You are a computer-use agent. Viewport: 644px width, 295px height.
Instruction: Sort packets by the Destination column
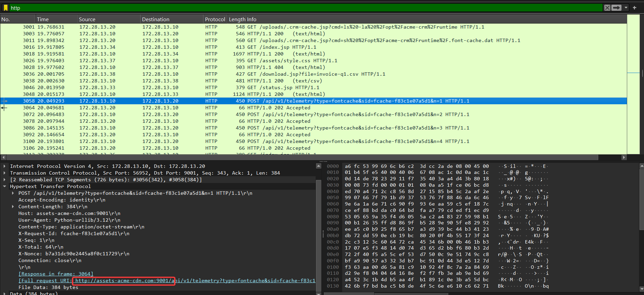click(172, 19)
